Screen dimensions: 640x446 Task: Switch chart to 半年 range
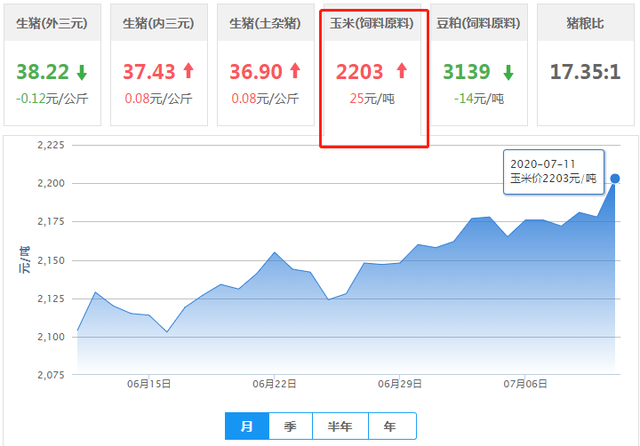pos(340,426)
